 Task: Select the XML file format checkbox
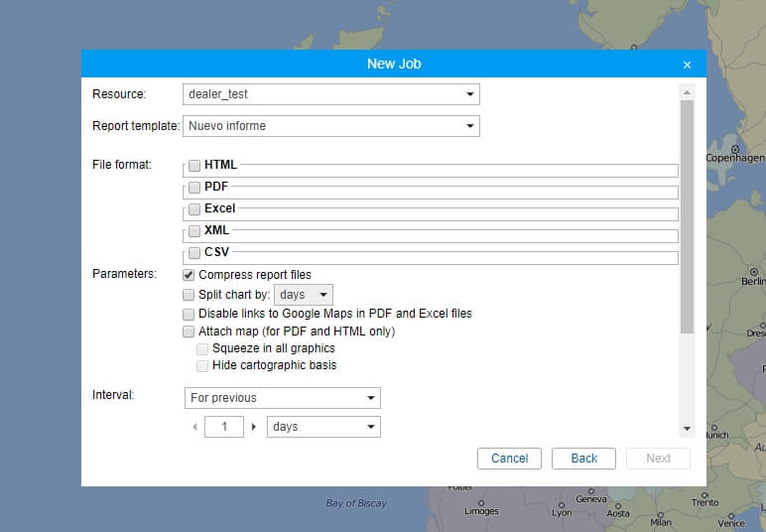[194, 231]
